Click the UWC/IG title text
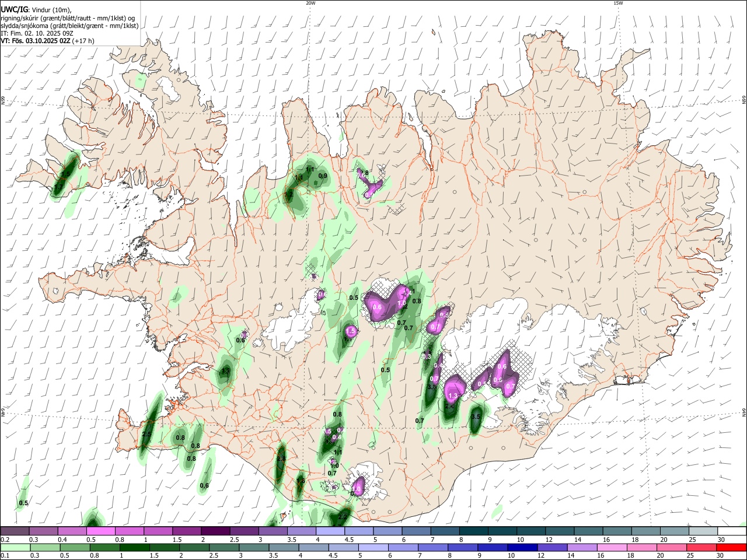This screenshot has height=560, width=747. (14, 9)
